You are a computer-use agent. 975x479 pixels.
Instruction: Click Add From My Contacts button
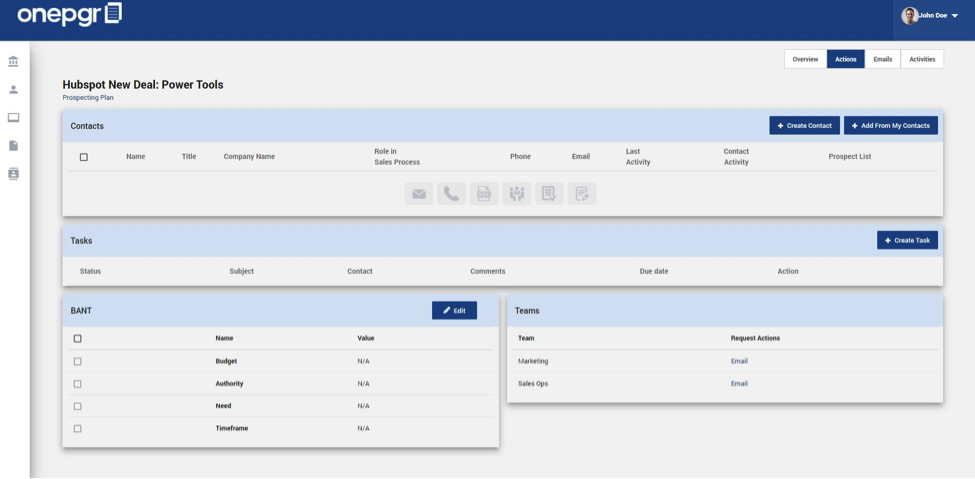pos(890,126)
